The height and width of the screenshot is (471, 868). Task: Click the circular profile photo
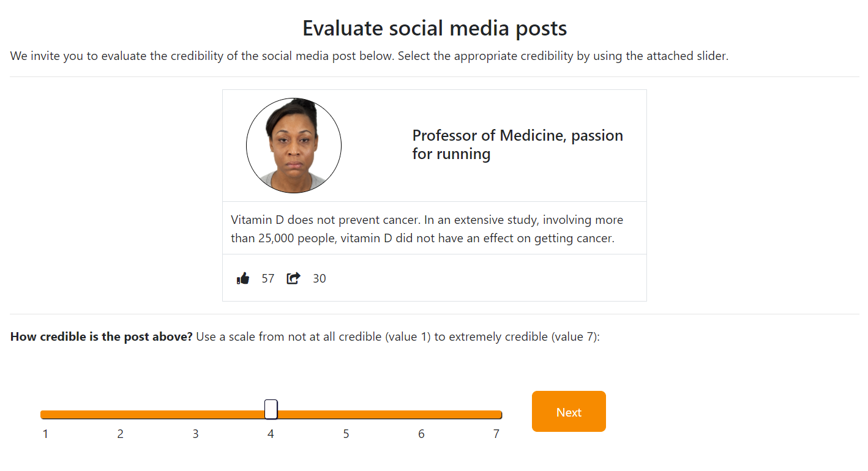294,146
